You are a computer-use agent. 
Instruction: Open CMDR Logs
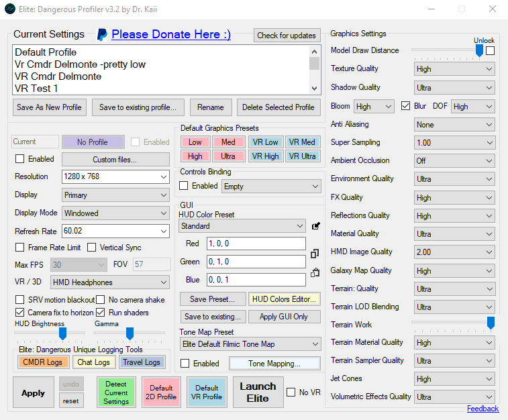(43, 362)
